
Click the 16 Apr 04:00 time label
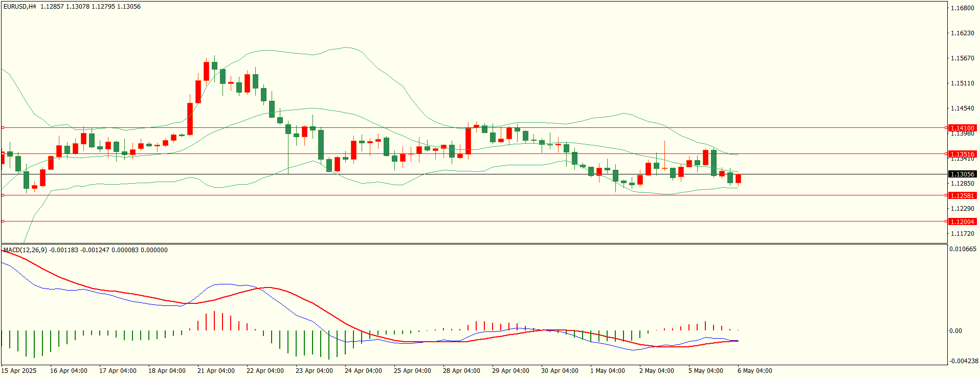click(x=69, y=371)
